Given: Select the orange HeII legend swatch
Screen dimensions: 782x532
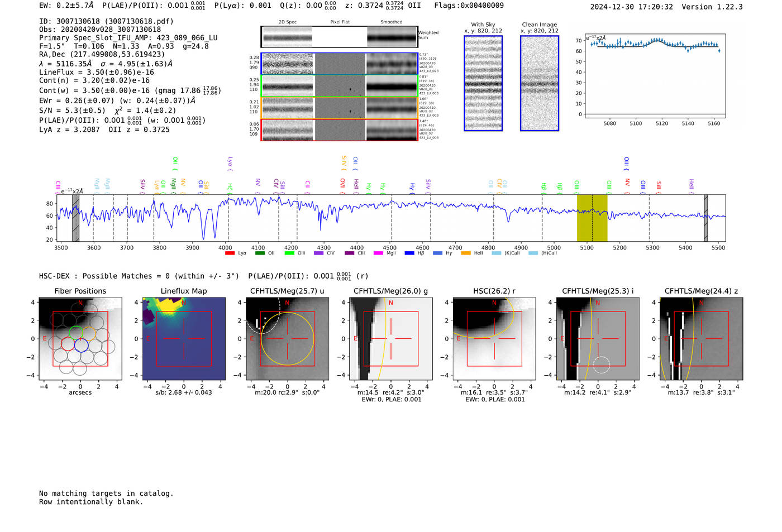Looking at the screenshot, I should [x=466, y=253].
